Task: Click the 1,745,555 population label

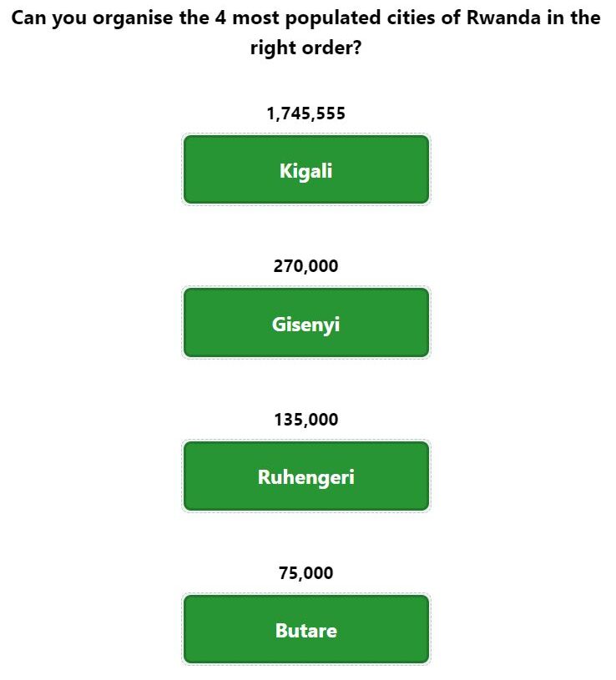Action: pos(305,113)
